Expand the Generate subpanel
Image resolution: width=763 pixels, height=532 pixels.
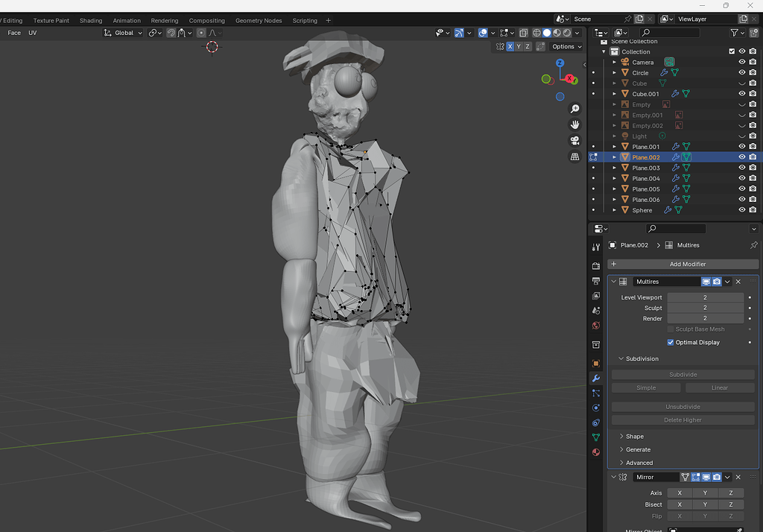pyautogui.click(x=621, y=449)
